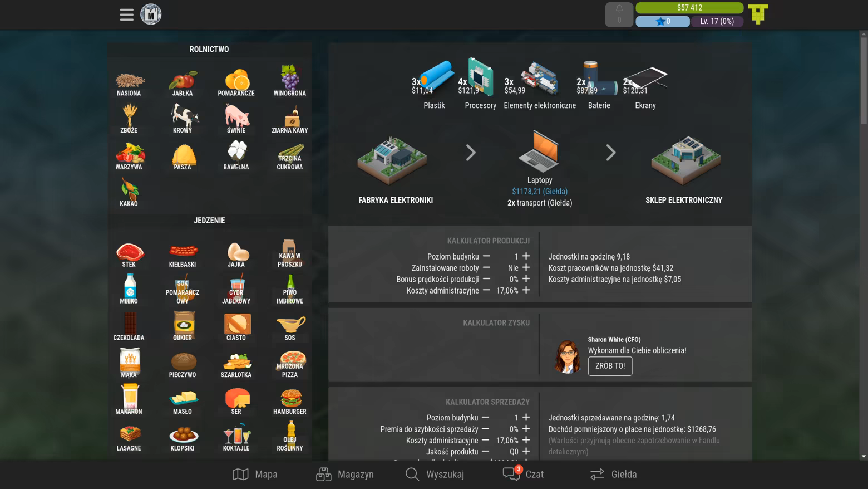
Task: Toggle installed robots with plus button
Action: tap(526, 268)
